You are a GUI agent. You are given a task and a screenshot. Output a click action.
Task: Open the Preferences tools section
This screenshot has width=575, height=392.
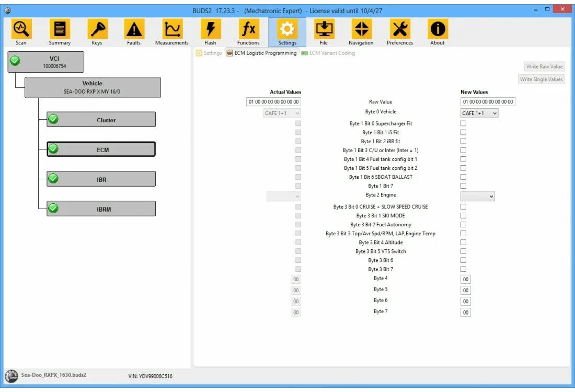click(400, 32)
